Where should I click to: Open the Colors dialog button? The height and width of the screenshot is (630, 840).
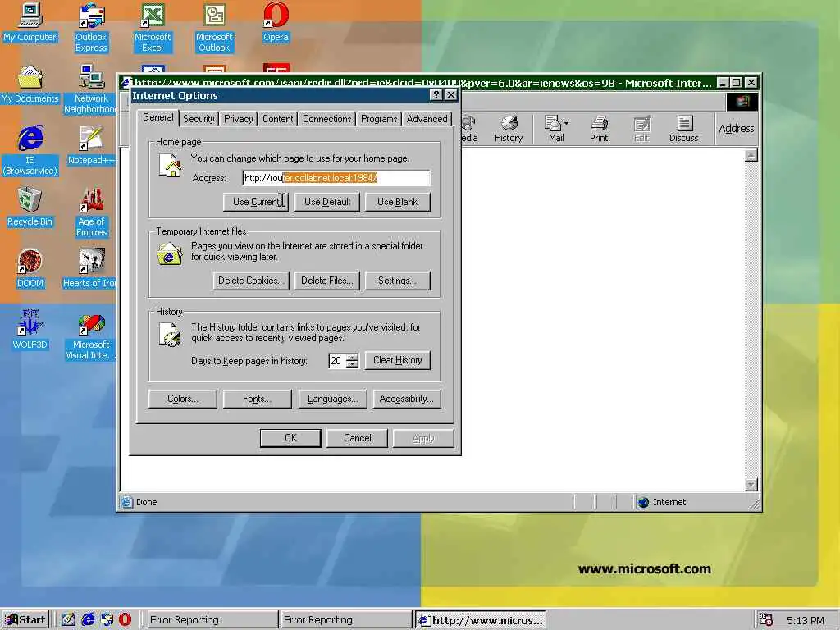[x=183, y=399]
